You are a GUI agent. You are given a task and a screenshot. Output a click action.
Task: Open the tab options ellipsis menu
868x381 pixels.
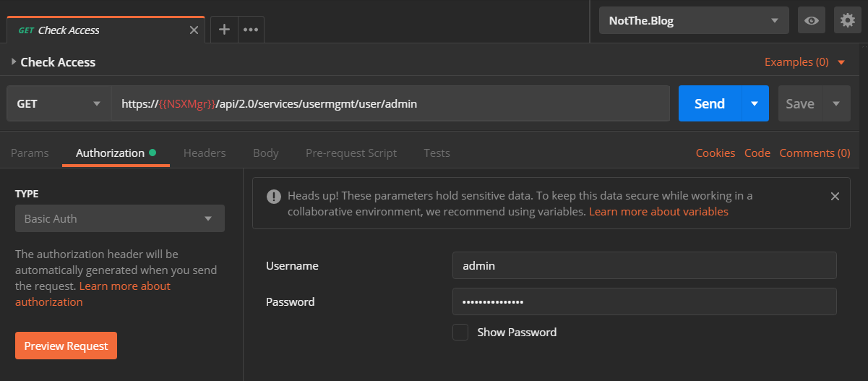(251, 30)
